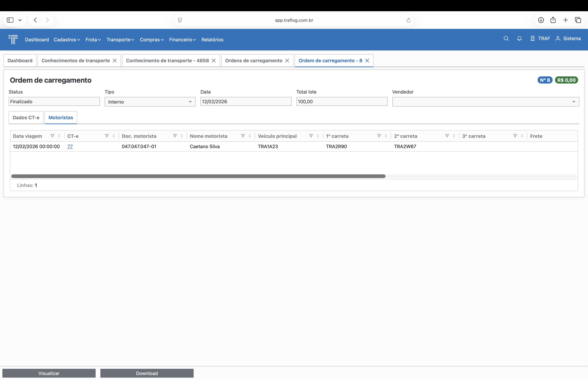Click the horizontal table scrollbar
Viewport: 588px width, 380px height.
click(198, 176)
